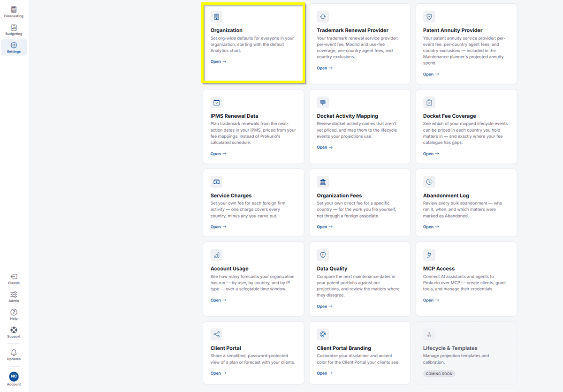
Task: Open Docket Fee Coverage link
Action: pos(431,154)
